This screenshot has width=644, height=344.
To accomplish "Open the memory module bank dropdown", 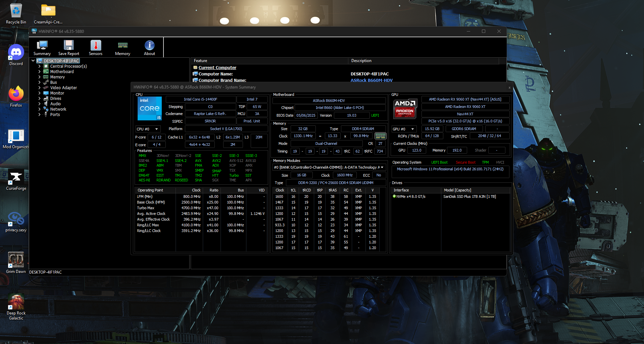I will pos(329,167).
